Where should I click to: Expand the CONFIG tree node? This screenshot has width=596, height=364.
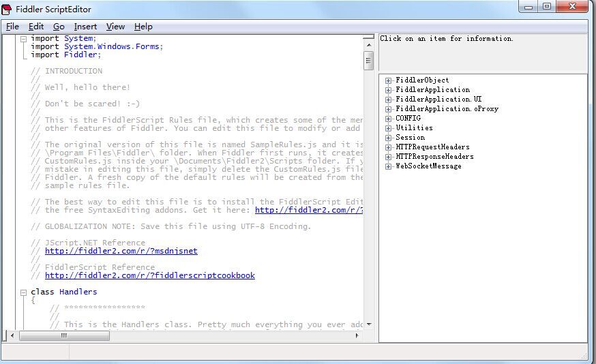[x=388, y=119]
